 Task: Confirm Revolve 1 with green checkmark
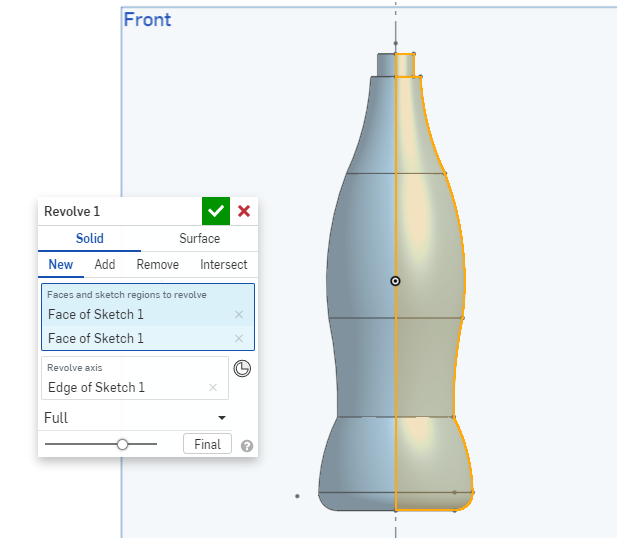216,211
